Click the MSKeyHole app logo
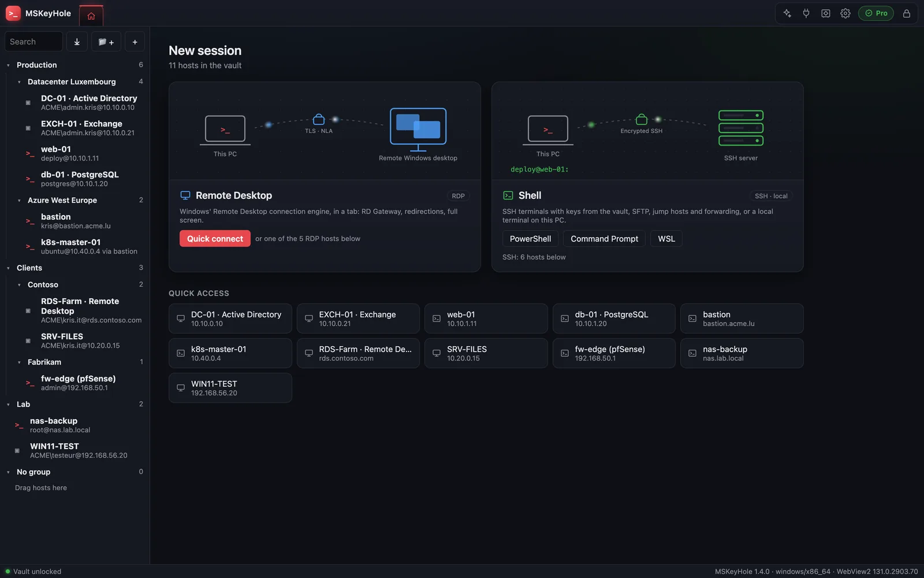Image resolution: width=924 pixels, height=578 pixels. coord(13,13)
